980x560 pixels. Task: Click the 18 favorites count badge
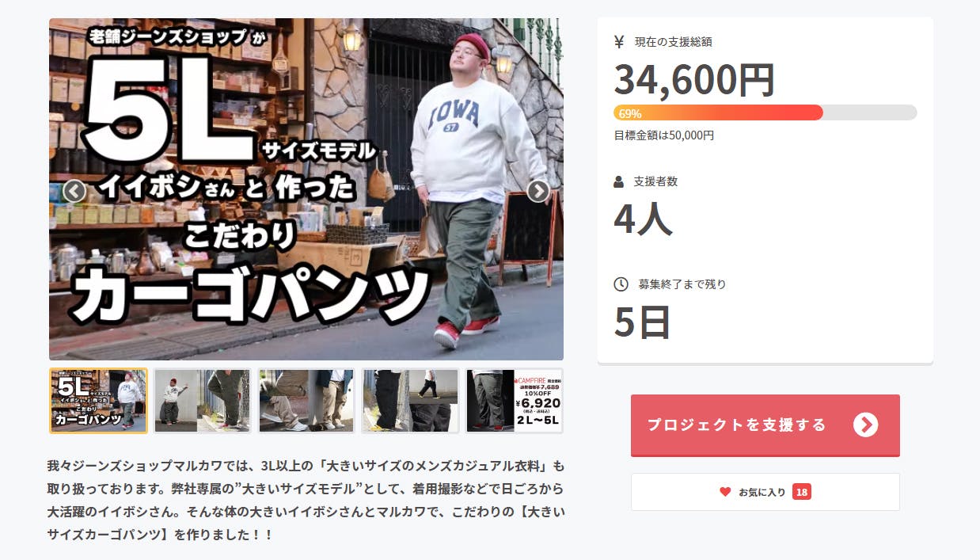coord(802,492)
